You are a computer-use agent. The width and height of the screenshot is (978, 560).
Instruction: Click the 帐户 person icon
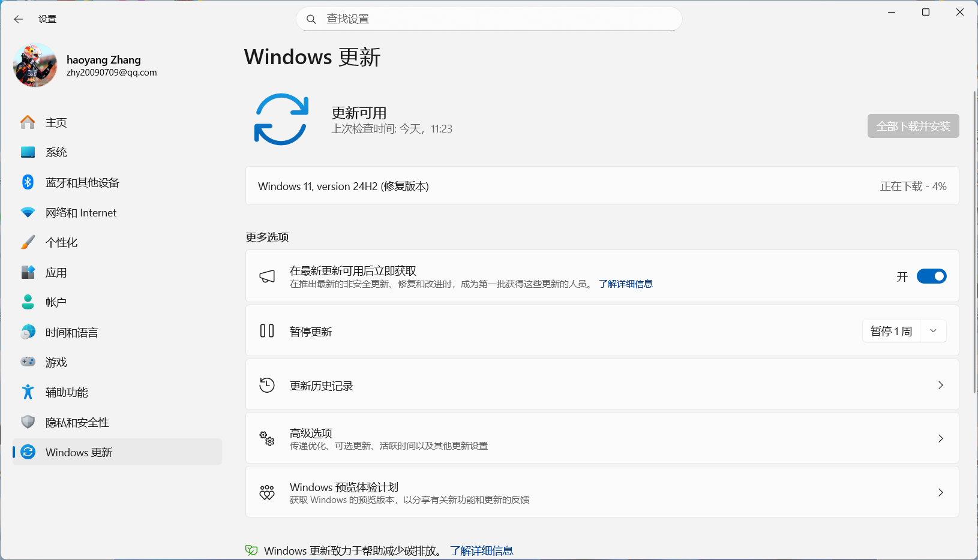tap(28, 302)
